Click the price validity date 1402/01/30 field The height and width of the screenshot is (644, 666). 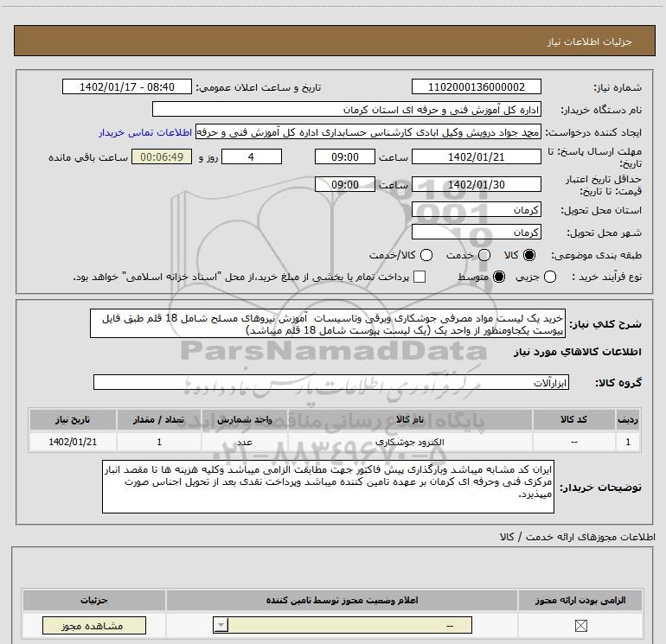pyautogui.click(x=476, y=185)
